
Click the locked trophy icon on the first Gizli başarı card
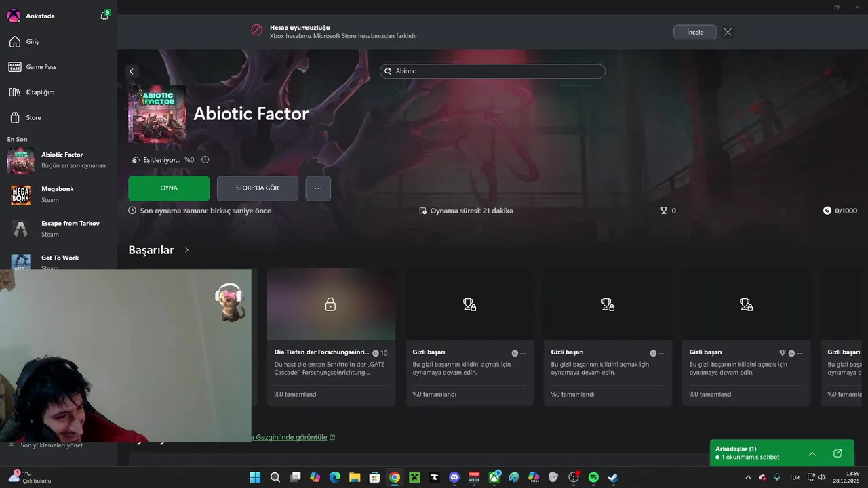(x=469, y=305)
